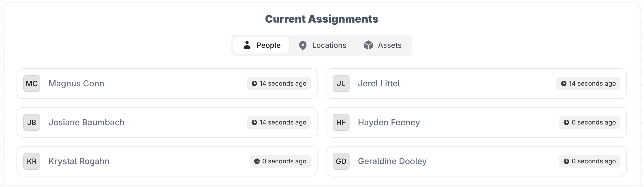Click the JB avatar badge
This screenshot has height=187, width=644.
click(x=32, y=122)
